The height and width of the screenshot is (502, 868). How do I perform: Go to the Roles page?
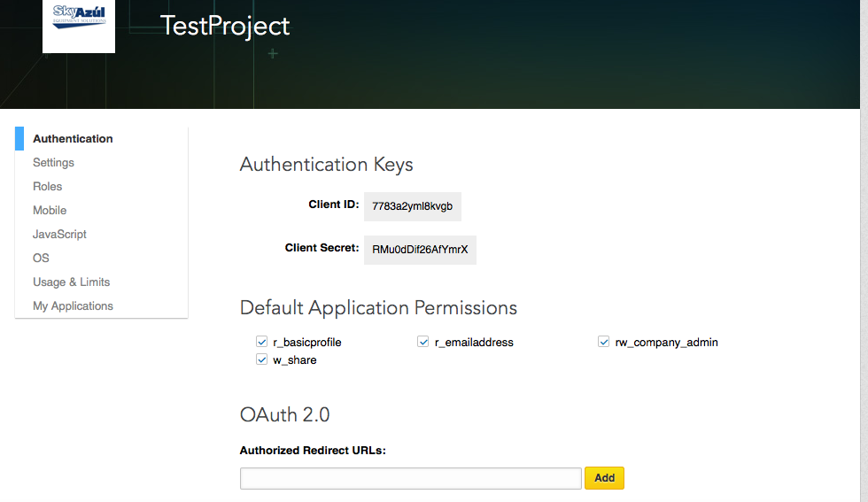pos(48,187)
